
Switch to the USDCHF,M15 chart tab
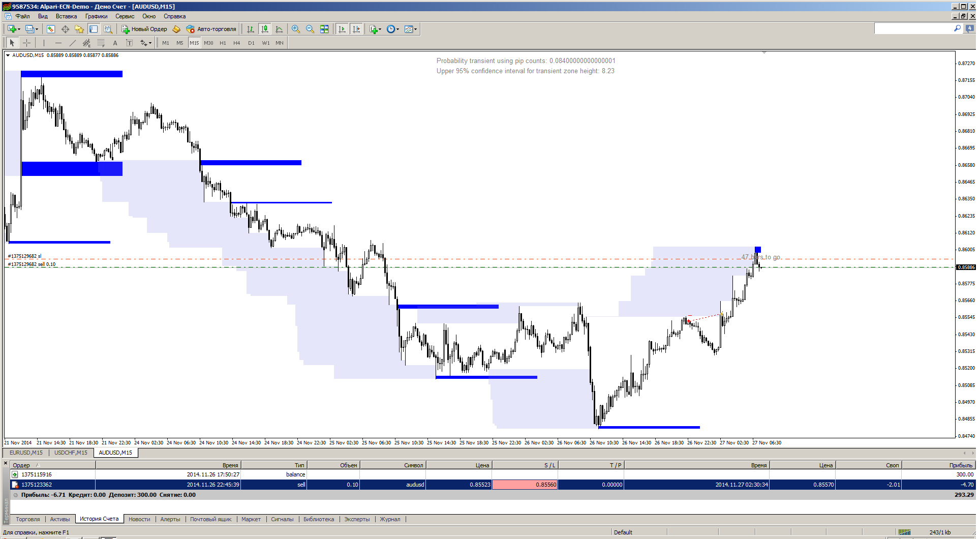click(71, 453)
